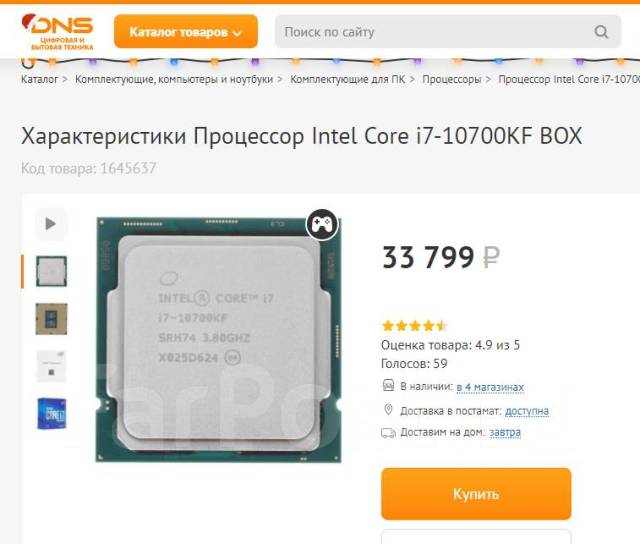The width and height of the screenshot is (640, 544).
Task: Click the star rating
Action: [414, 326]
